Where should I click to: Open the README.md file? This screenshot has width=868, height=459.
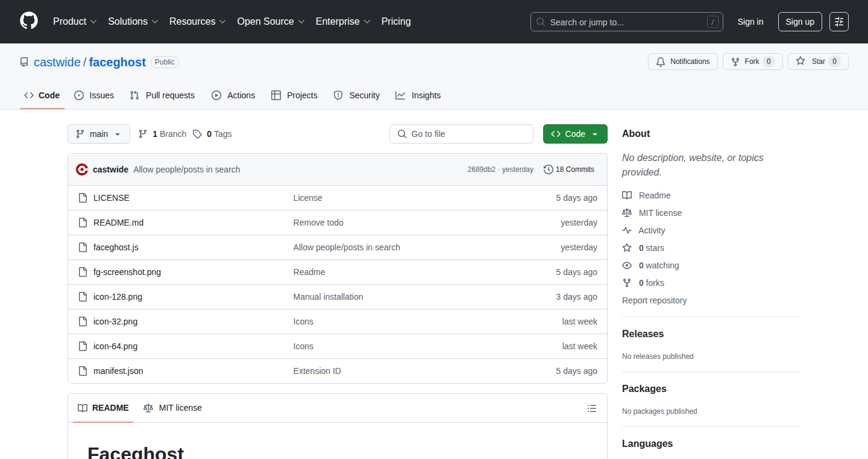pos(119,223)
